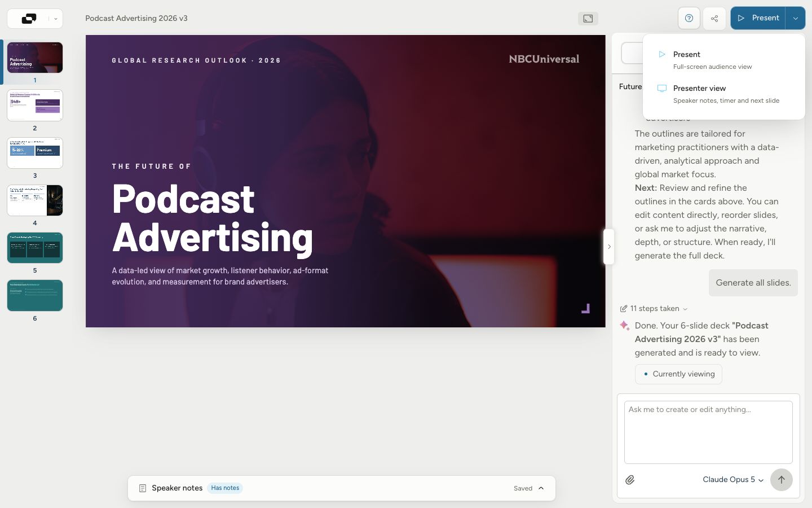
Task: Select slide 2 thumbnail
Action: (x=35, y=105)
